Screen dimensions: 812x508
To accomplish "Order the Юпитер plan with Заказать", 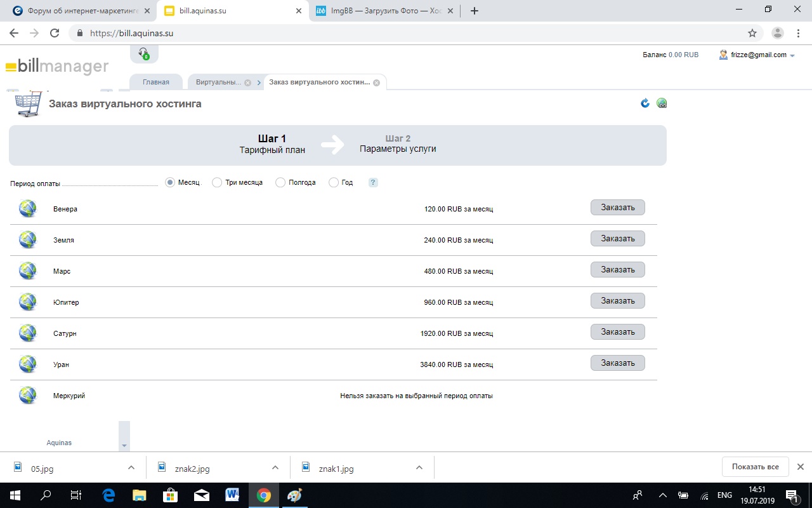I will (618, 301).
